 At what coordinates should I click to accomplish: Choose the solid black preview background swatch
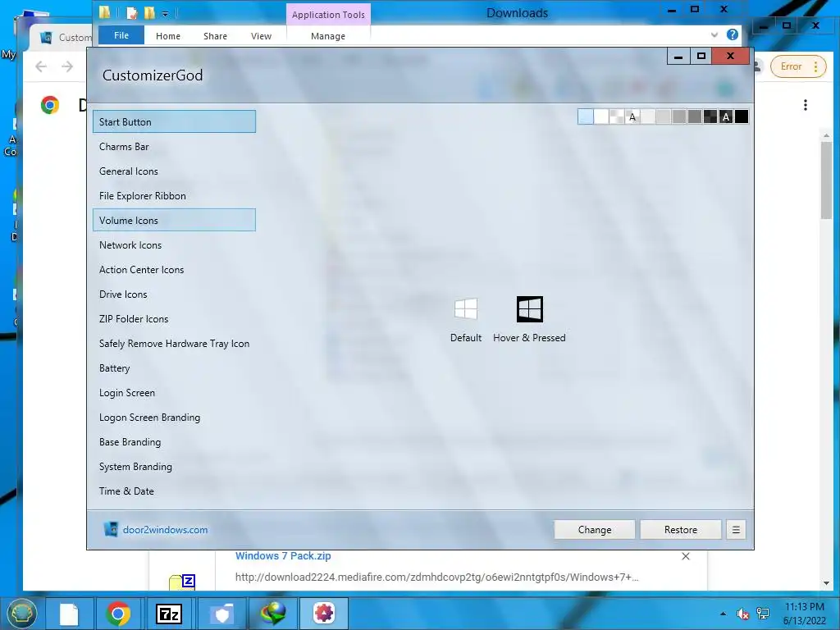click(742, 116)
